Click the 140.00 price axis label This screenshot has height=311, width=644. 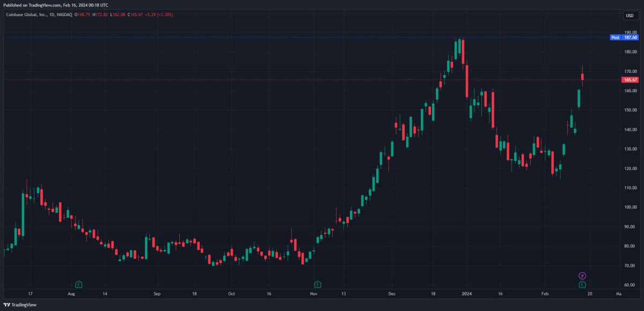click(630, 130)
